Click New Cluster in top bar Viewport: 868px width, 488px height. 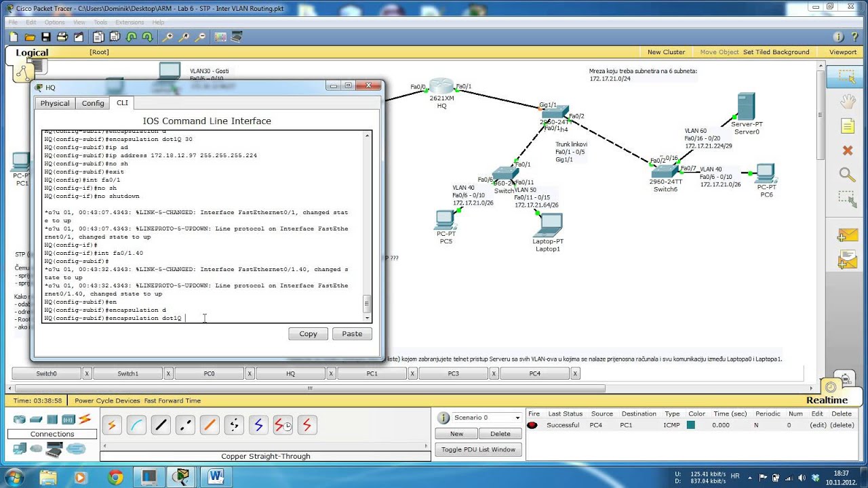pyautogui.click(x=666, y=52)
